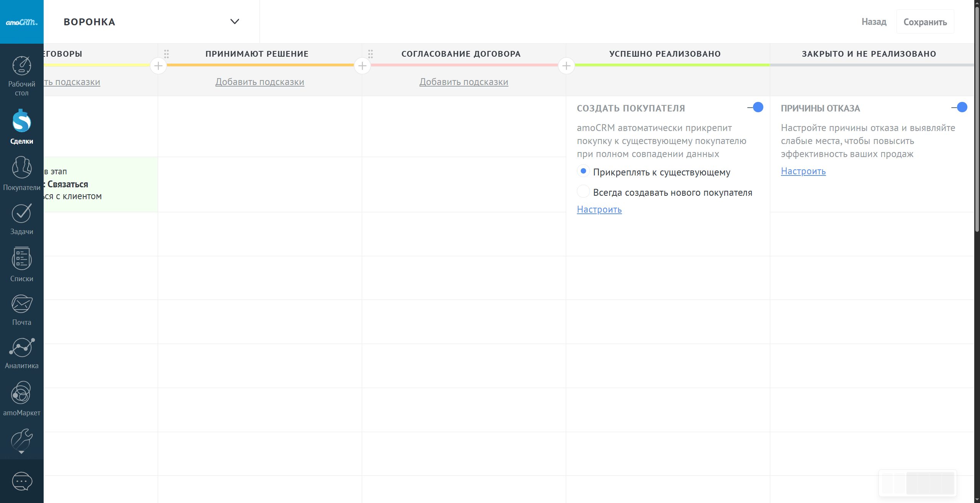Grab drag handle of Принимают решение stage

click(x=167, y=54)
